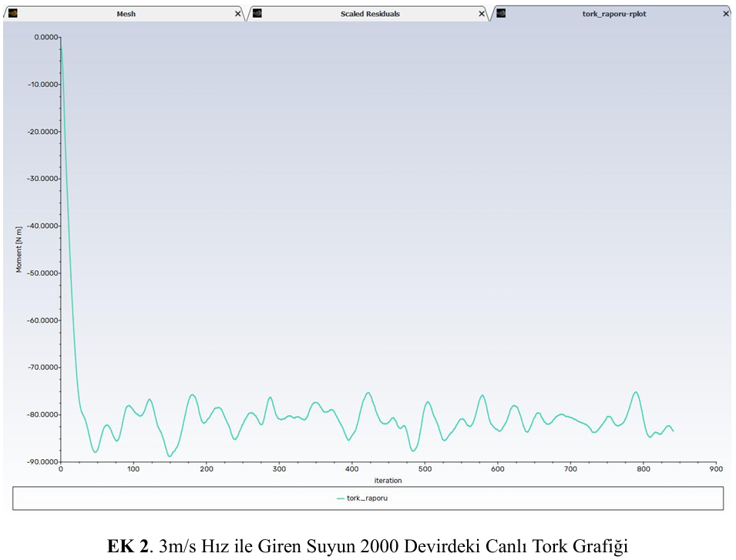Click the Mesh tab icon
Screen dimensions: 736x560
point(12,13)
